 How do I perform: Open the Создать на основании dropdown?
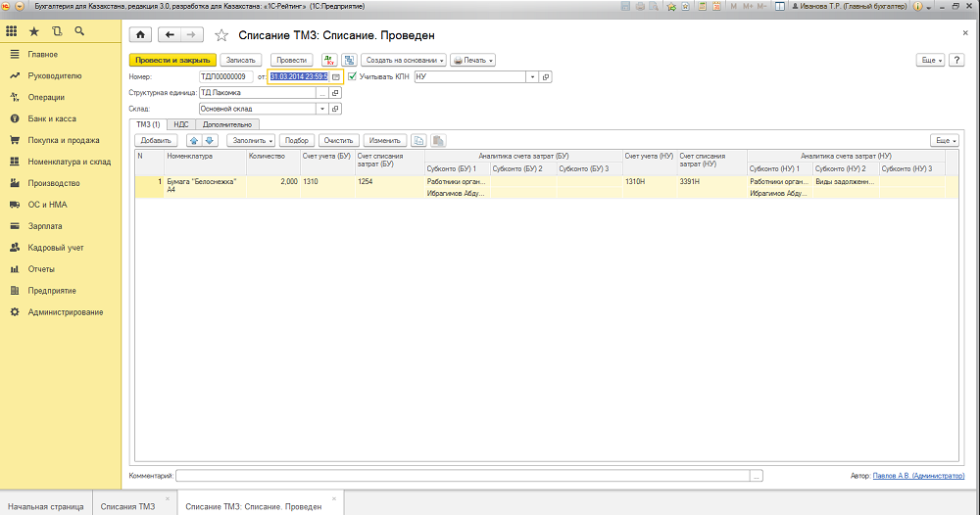(x=403, y=60)
